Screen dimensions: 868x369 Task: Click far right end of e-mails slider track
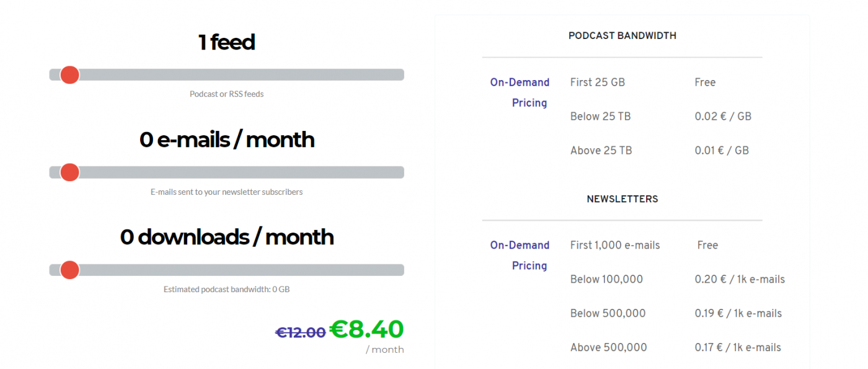pyautogui.click(x=400, y=172)
